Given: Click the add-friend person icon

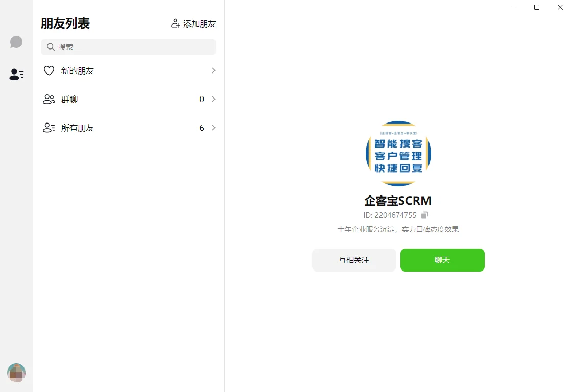Looking at the screenshot, I should tap(176, 23).
